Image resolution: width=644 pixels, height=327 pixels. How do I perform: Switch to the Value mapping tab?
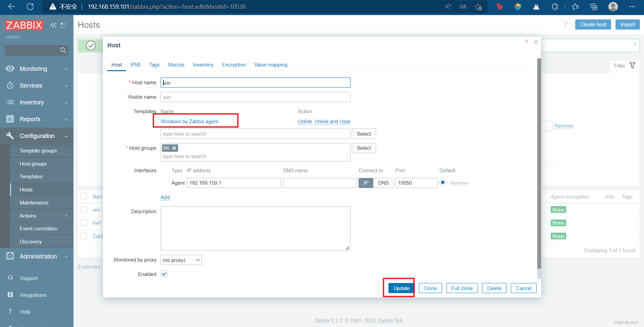pyautogui.click(x=271, y=65)
